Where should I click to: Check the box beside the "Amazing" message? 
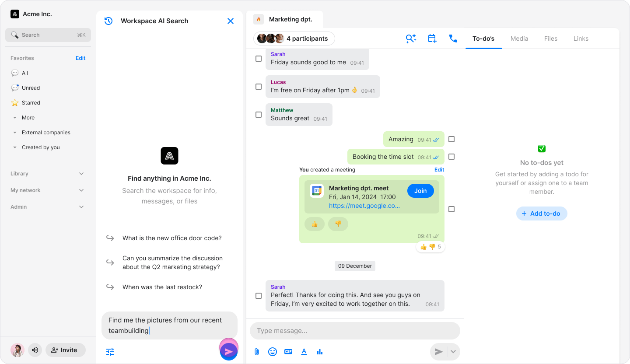point(451,139)
